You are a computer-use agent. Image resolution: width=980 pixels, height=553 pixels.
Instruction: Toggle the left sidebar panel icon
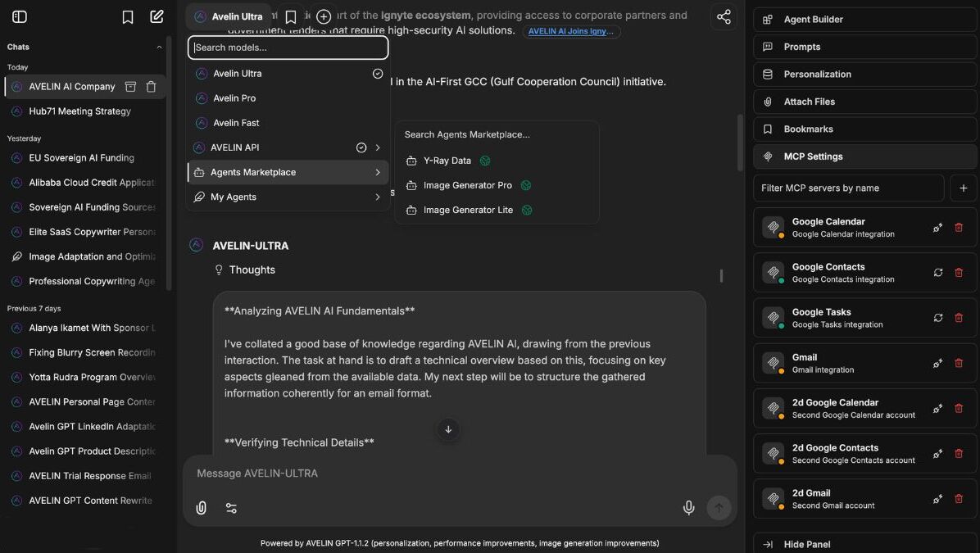[20, 17]
